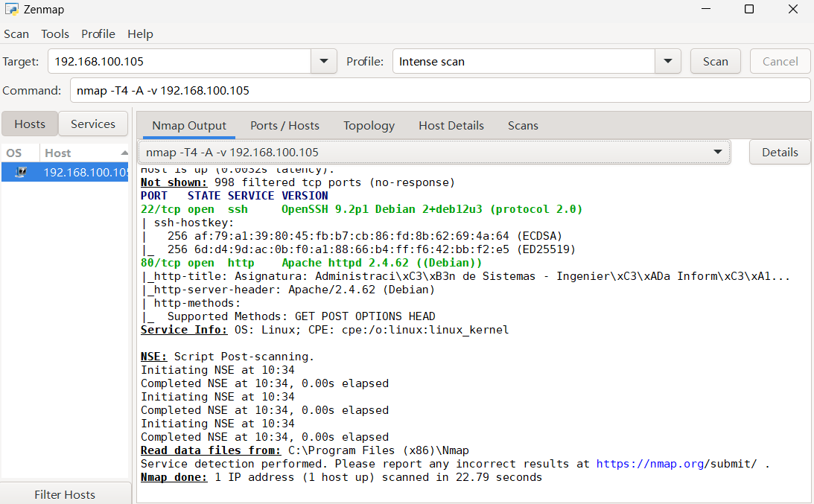The width and height of the screenshot is (814, 504).
Task: Click the Intense scan profile field
Action: 524,61
